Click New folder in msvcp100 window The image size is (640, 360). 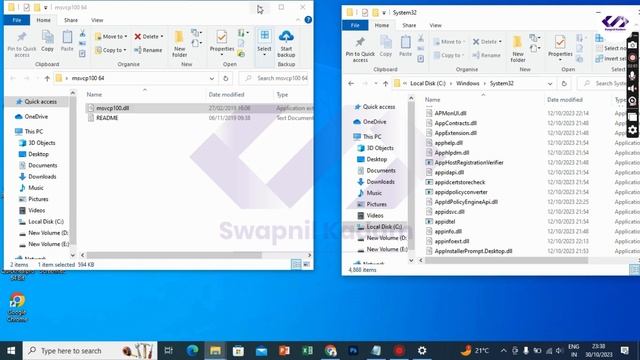179,43
